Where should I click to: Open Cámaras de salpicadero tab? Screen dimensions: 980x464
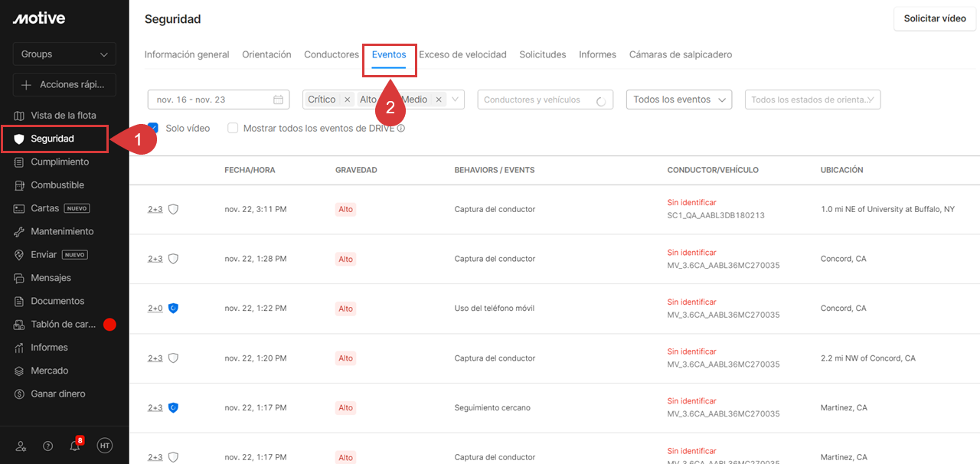681,54
